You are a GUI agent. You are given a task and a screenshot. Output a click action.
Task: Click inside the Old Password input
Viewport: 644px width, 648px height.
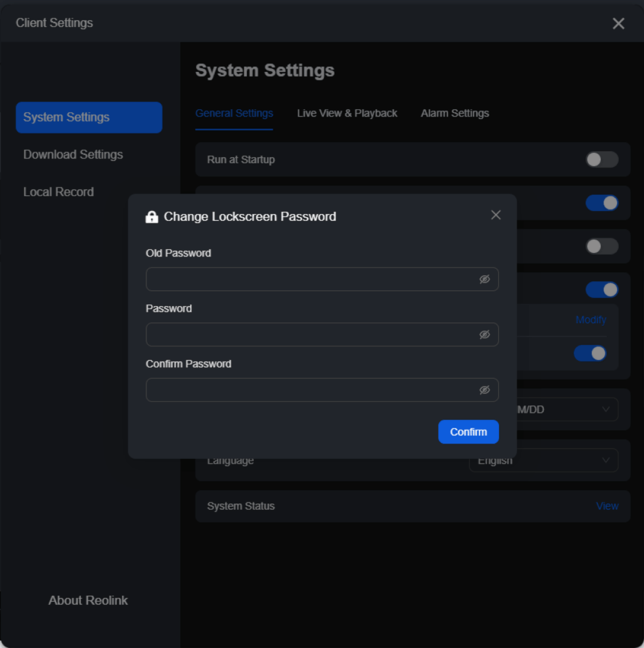[x=322, y=279]
